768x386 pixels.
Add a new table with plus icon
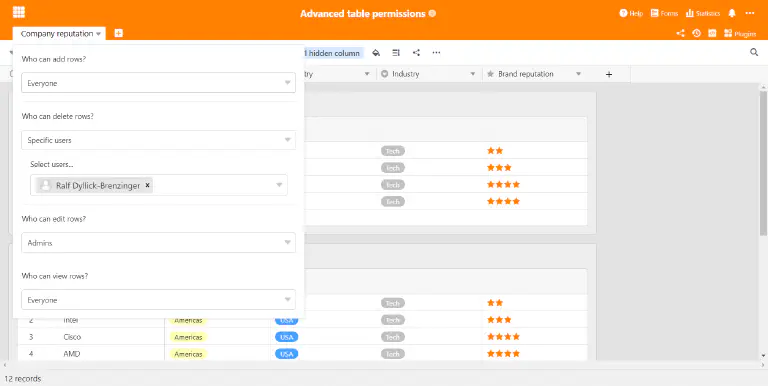point(119,33)
